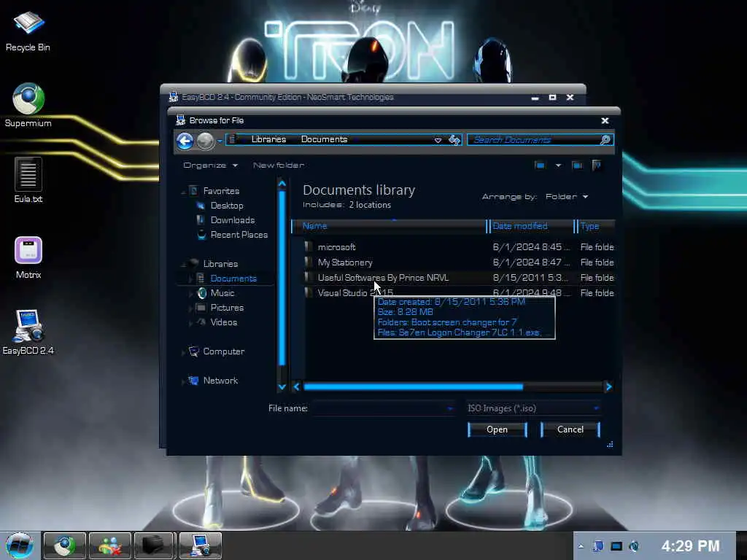Click the 2 locations link
Screen dimensions: 747x560
[x=370, y=205]
